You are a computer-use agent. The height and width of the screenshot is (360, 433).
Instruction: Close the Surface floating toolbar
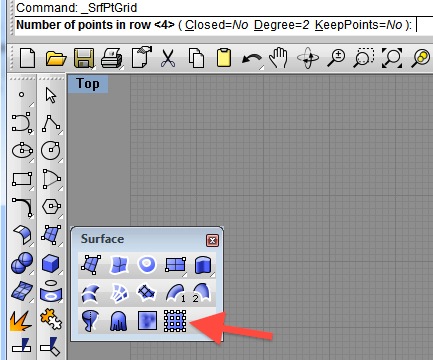tap(212, 240)
